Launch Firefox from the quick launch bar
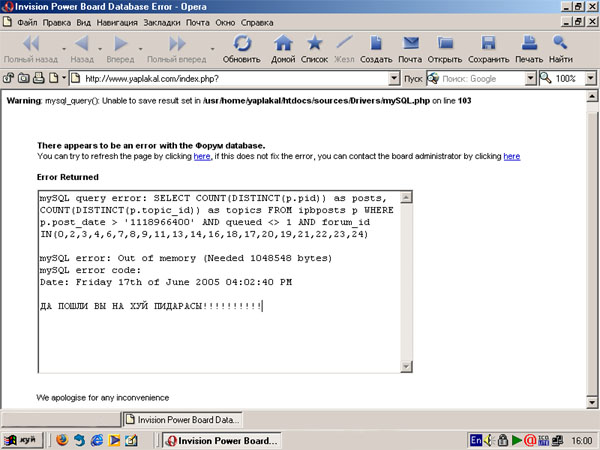Screen dimensions: 600x450 [x=62, y=440]
